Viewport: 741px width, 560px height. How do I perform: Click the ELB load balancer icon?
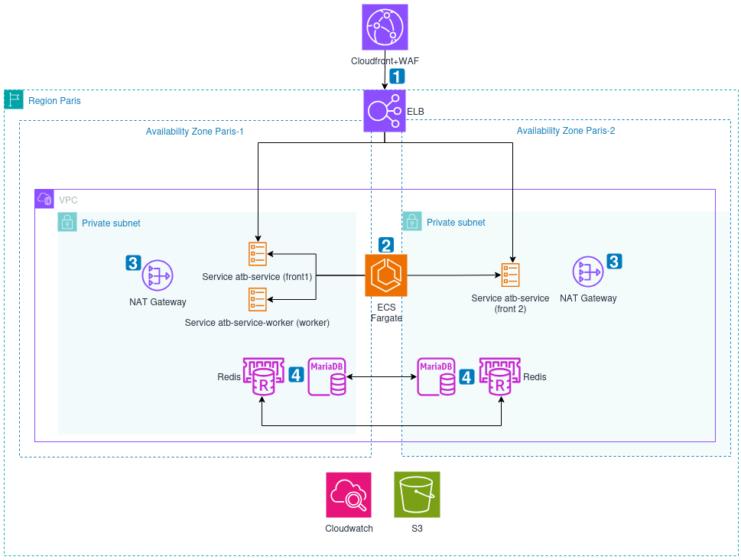click(385, 111)
